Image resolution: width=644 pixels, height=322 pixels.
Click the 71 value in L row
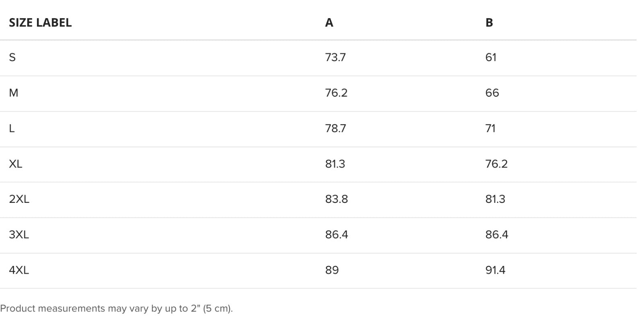(490, 128)
